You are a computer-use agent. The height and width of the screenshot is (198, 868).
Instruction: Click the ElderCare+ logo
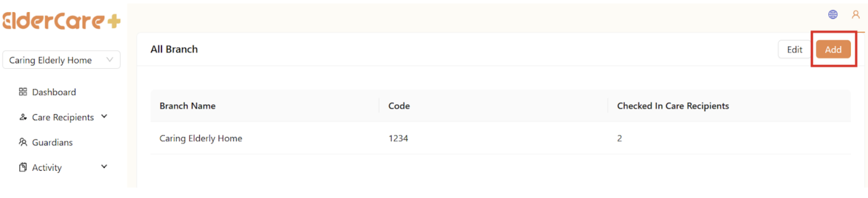click(x=61, y=21)
